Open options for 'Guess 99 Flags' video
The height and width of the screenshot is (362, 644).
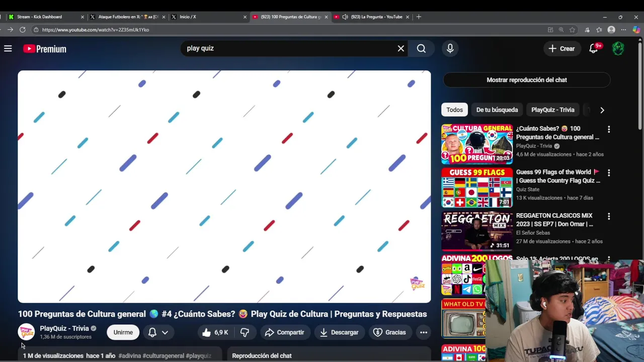point(609,173)
